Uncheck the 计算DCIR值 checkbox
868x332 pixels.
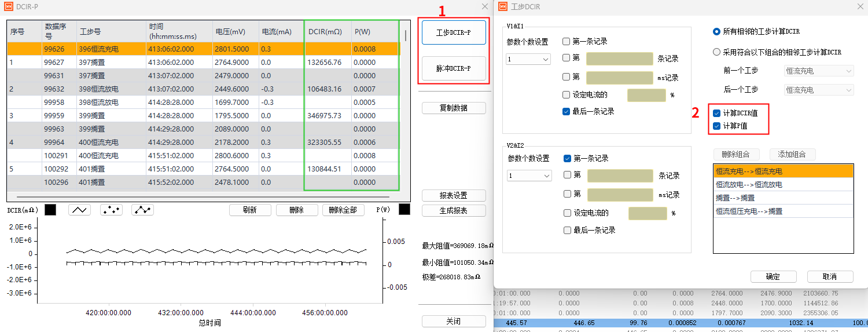point(717,114)
